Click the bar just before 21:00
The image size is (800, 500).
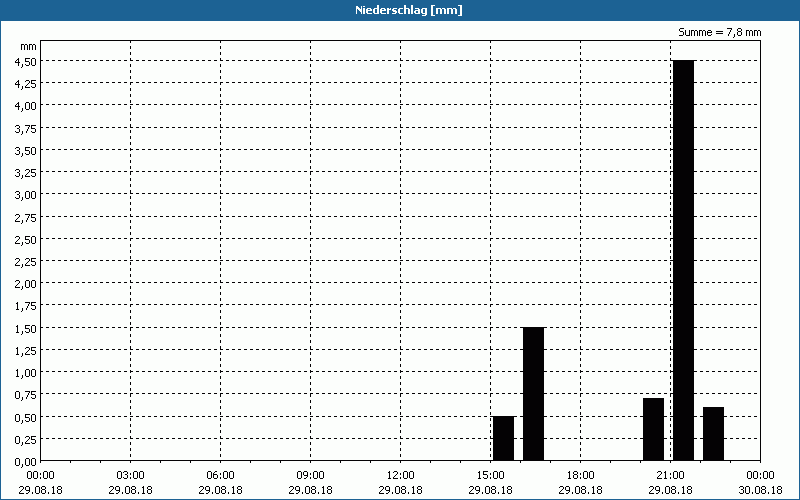click(x=654, y=429)
